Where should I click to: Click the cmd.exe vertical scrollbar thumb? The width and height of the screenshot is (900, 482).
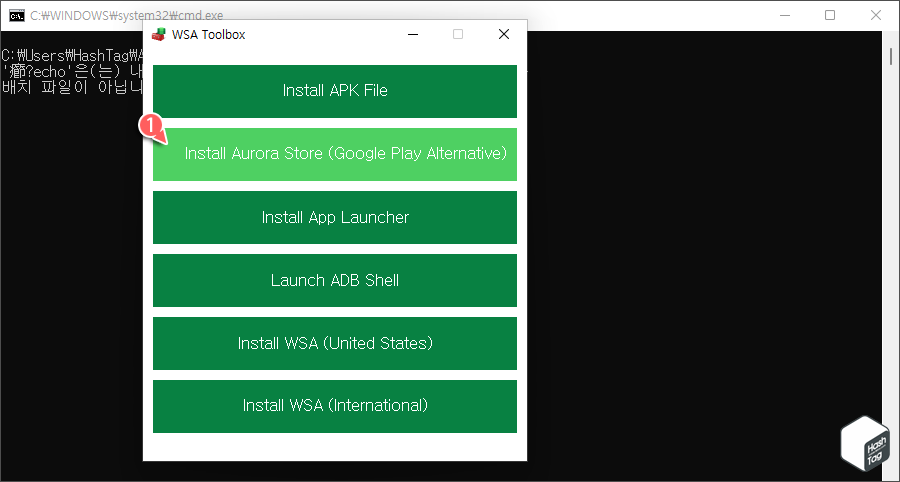tap(891, 56)
